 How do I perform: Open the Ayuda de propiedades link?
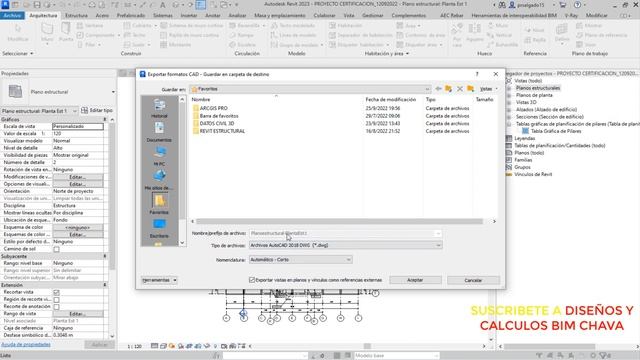point(26,344)
